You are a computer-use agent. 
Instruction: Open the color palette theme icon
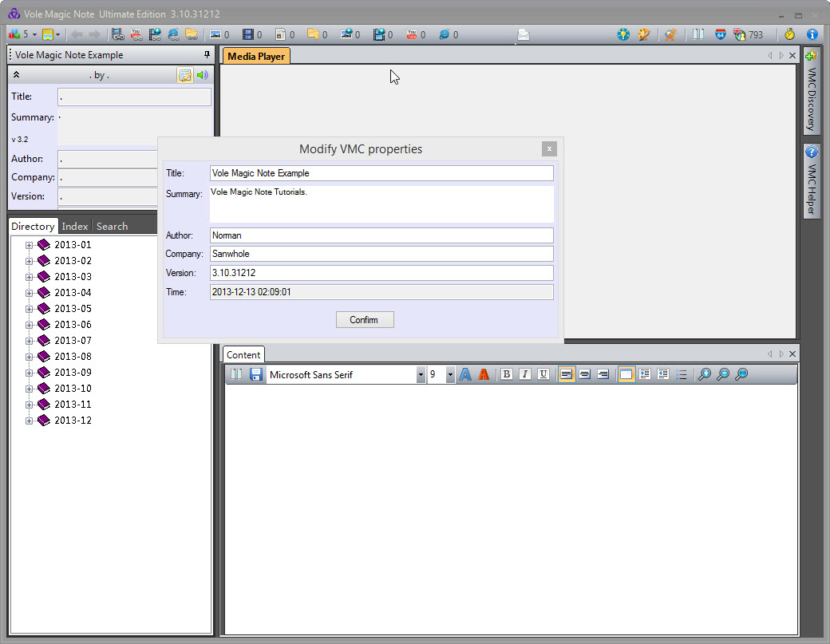coord(644,34)
